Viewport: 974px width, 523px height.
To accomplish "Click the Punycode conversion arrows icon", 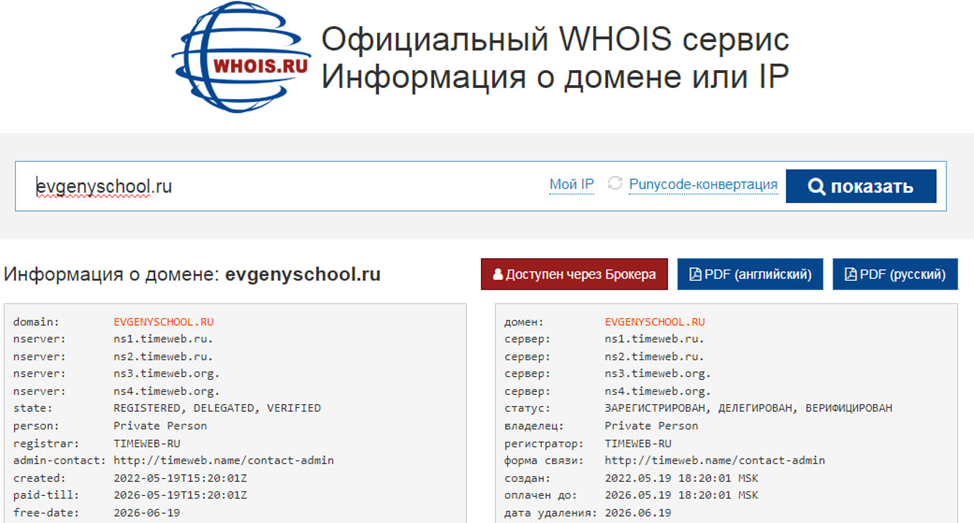I will [x=615, y=184].
